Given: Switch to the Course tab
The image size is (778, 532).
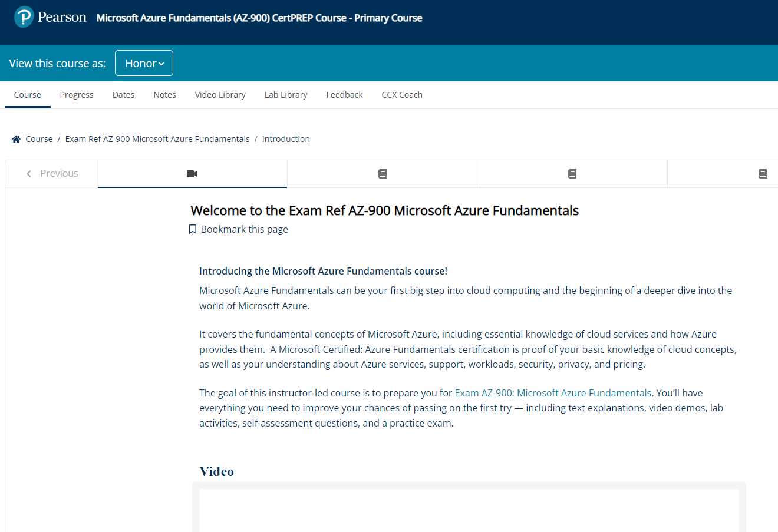Looking at the screenshot, I should pos(28,95).
